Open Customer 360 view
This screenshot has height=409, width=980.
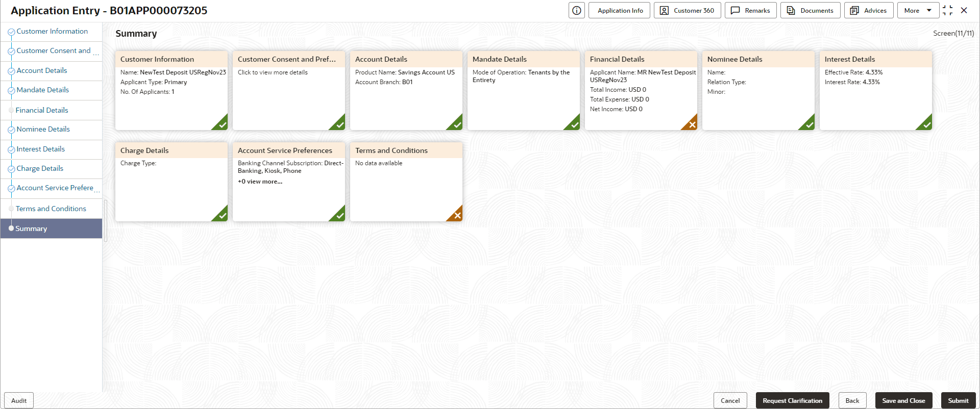(687, 11)
